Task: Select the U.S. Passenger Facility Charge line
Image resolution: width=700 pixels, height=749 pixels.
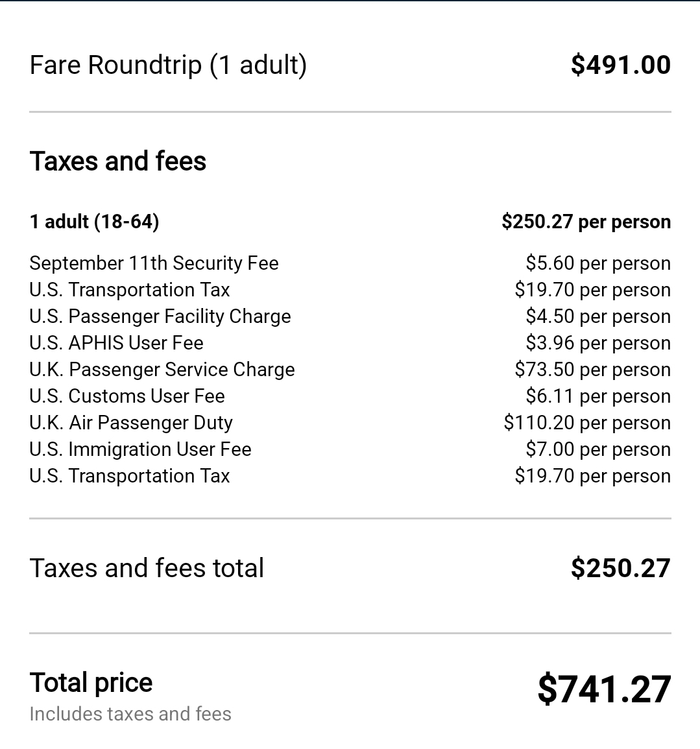Action: coord(160,316)
